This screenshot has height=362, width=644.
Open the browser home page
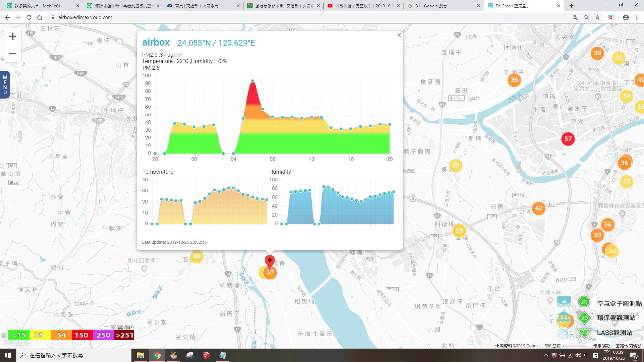[40, 17]
